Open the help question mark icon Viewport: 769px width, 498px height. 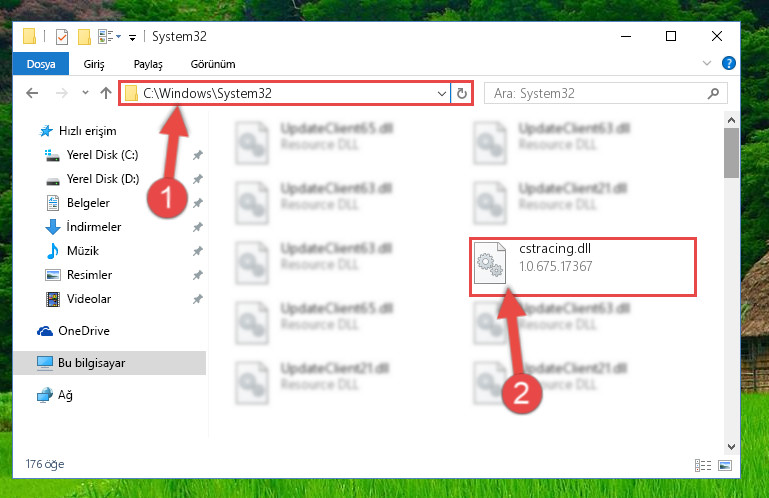(728, 63)
